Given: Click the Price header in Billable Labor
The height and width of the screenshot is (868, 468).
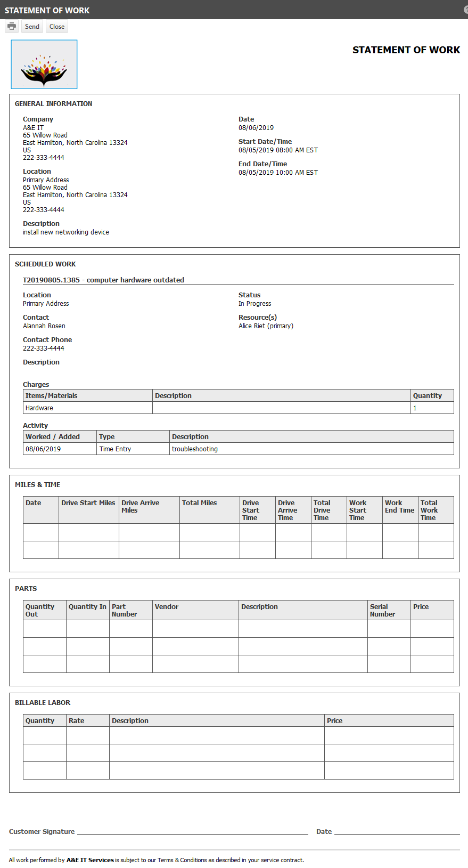Looking at the screenshot, I should (389, 721).
